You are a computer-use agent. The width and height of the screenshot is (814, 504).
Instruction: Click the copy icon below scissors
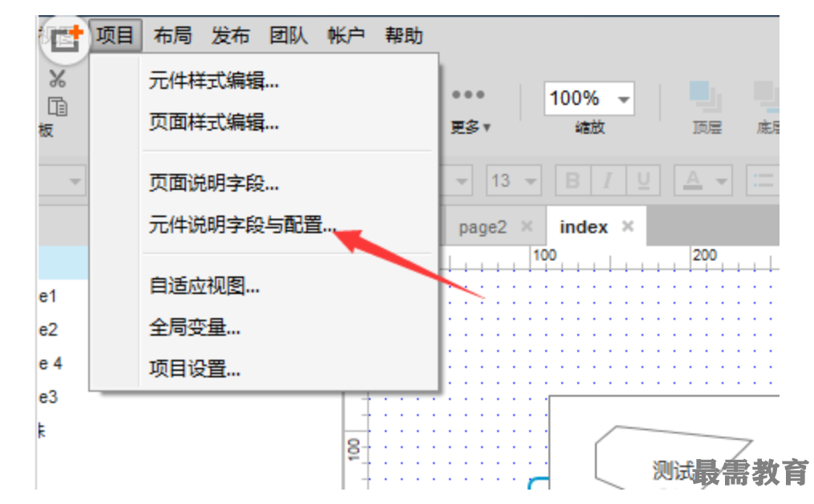coord(57,107)
